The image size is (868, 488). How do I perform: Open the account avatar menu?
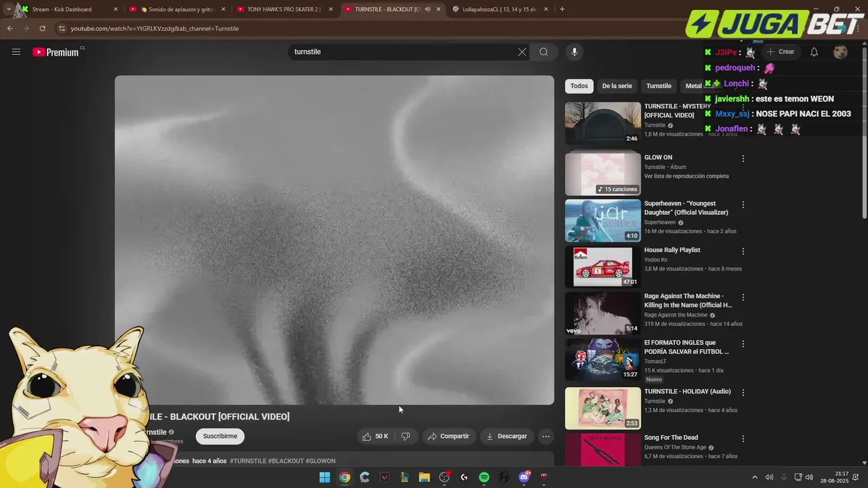tap(841, 52)
